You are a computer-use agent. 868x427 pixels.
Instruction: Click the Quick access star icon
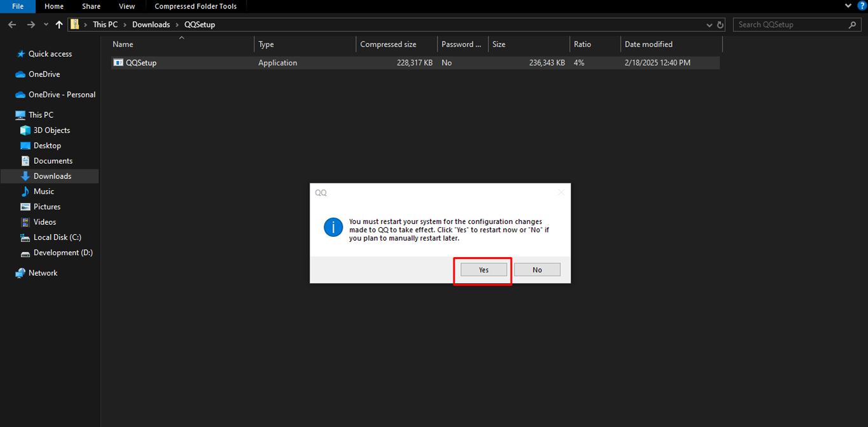coord(21,54)
